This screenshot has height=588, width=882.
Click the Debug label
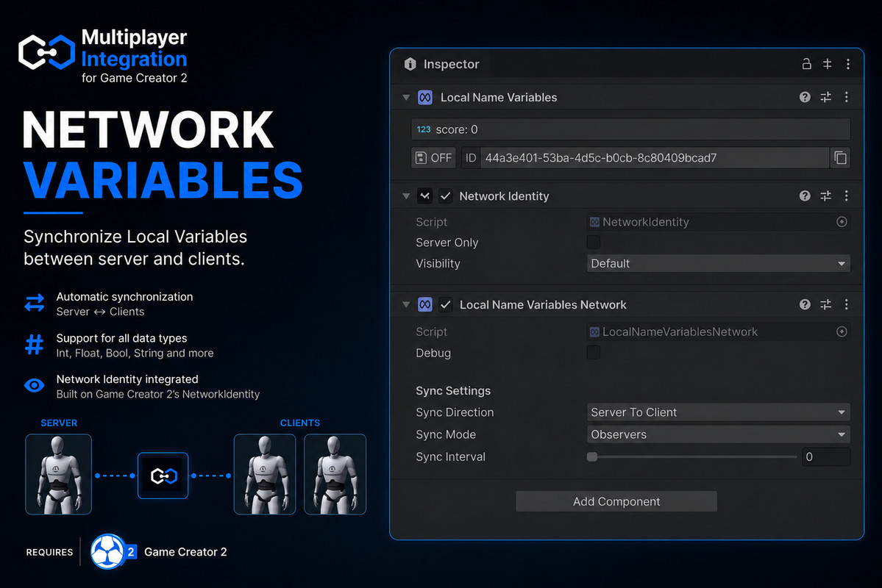tap(433, 353)
